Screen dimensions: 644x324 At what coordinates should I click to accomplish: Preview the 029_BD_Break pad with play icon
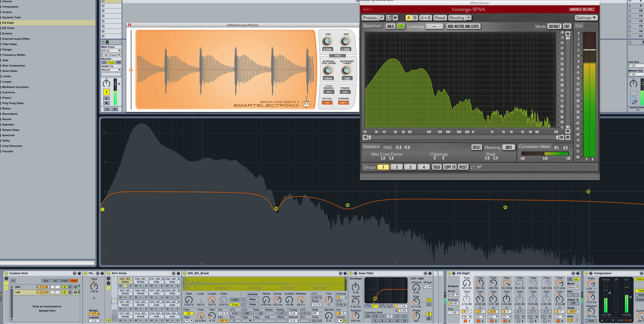pyautogui.click(x=125, y=286)
